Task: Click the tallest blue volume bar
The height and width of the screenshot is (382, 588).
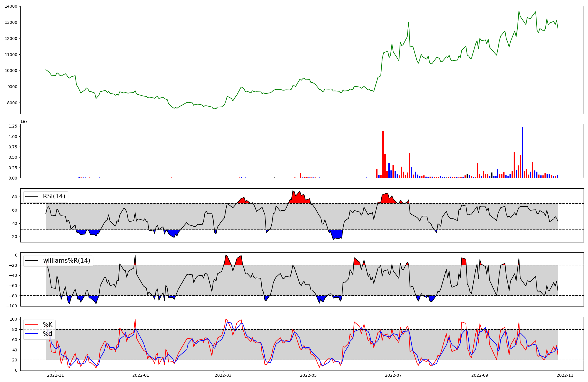Action: (x=522, y=153)
